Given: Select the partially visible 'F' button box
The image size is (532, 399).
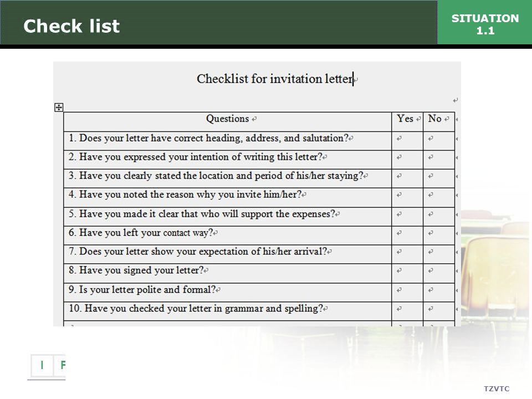Looking at the screenshot, I should tap(60, 365).
